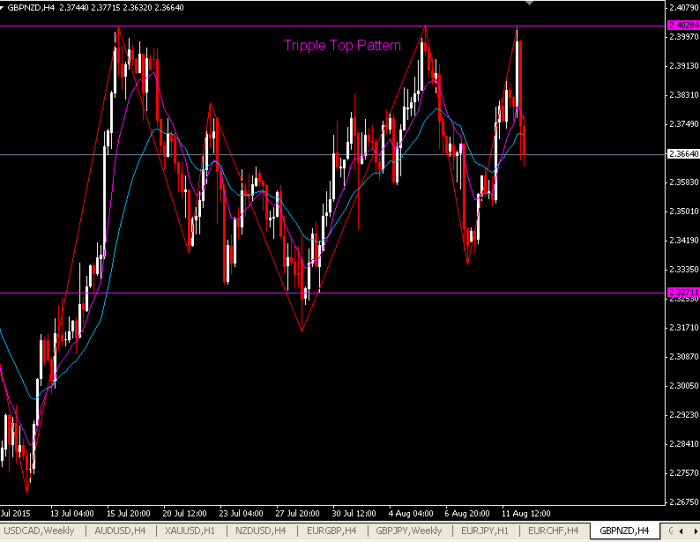Viewport: 700px width, 542px height.
Task: Switch to the USDCAD,Weekly chart tab
Action: 38,531
